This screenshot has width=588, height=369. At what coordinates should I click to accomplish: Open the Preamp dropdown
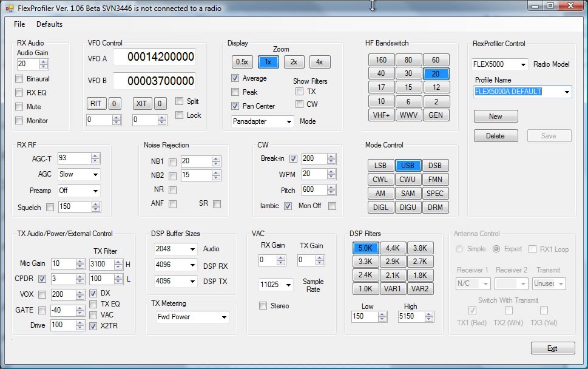96,191
